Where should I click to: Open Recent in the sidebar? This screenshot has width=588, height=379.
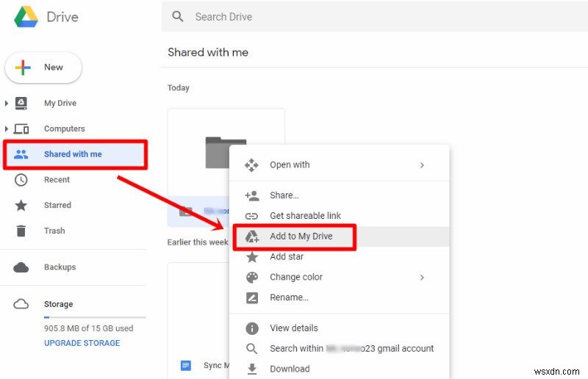57,180
